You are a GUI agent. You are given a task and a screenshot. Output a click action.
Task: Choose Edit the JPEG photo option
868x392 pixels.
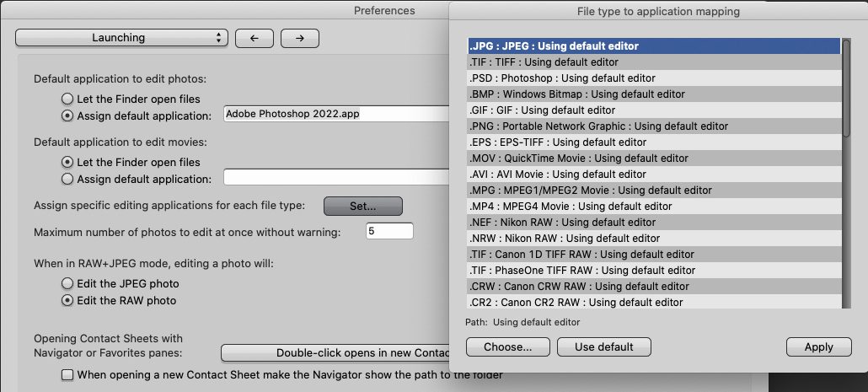coord(67,284)
